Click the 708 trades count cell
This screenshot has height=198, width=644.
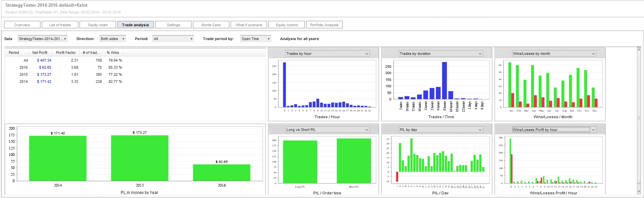pos(99,60)
